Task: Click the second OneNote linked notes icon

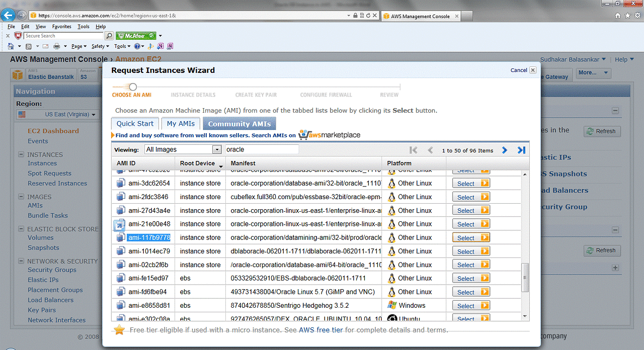Action: click(170, 46)
